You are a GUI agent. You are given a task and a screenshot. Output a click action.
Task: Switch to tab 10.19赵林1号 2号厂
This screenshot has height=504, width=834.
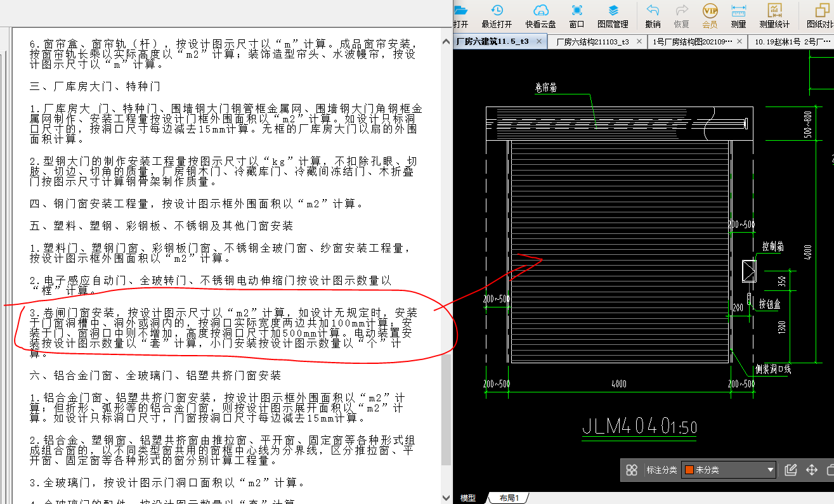pos(793,41)
